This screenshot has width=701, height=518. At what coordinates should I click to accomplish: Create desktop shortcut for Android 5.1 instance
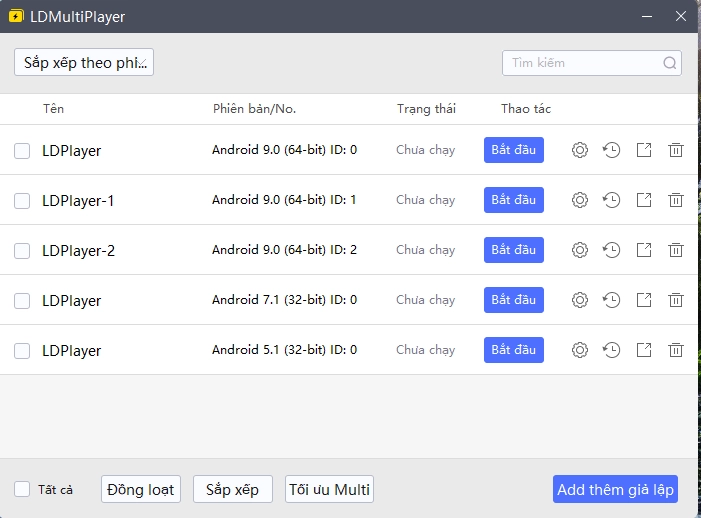[644, 350]
